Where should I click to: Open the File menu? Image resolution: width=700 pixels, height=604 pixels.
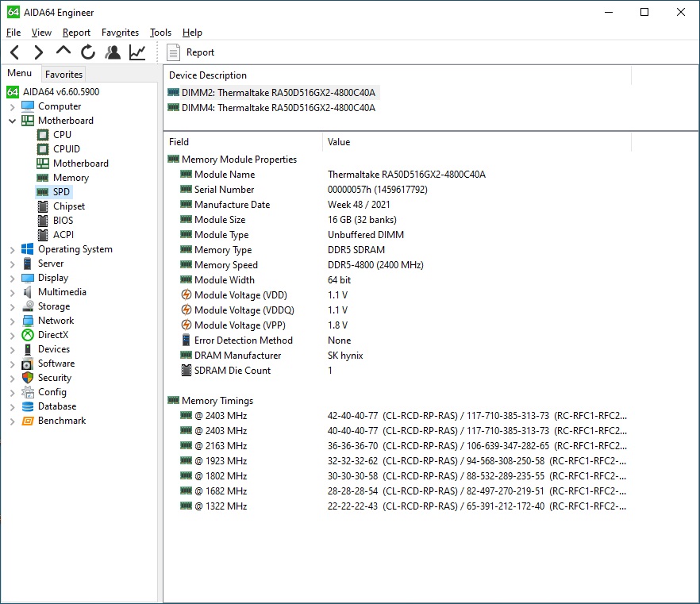[x=13, y=33]
